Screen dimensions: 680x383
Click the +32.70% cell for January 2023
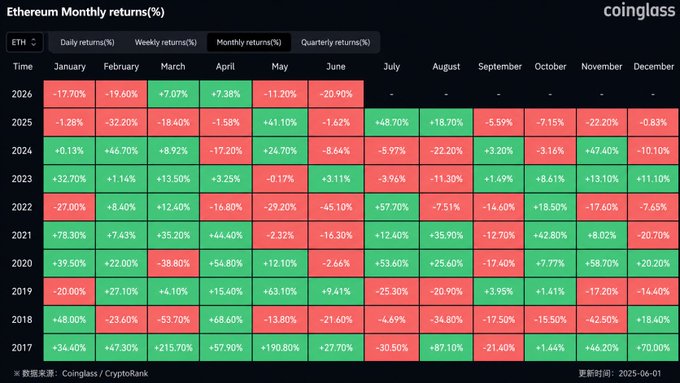69,179
